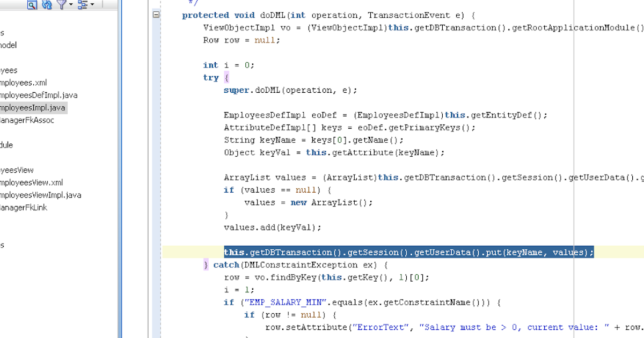Click the navigator display options icon

[x=84, y=5]
